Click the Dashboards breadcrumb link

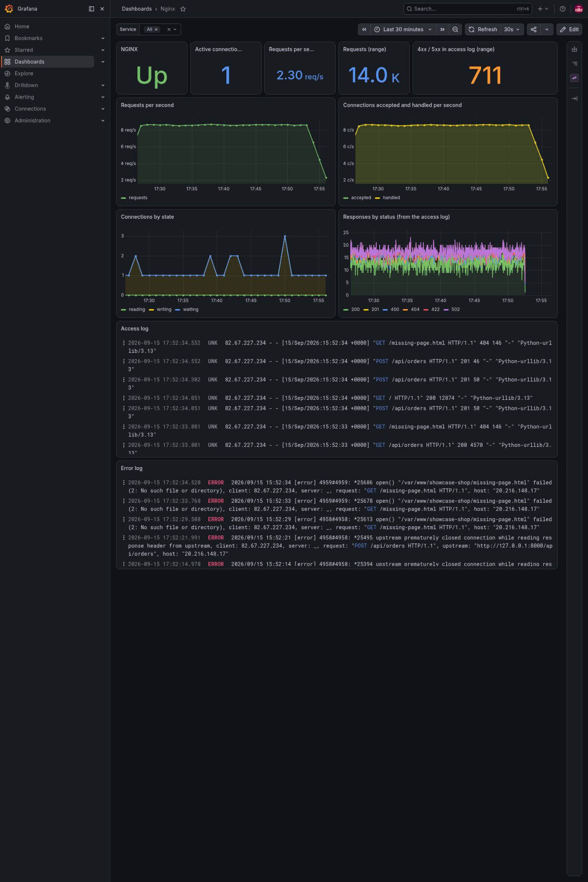tap(136, 9)
